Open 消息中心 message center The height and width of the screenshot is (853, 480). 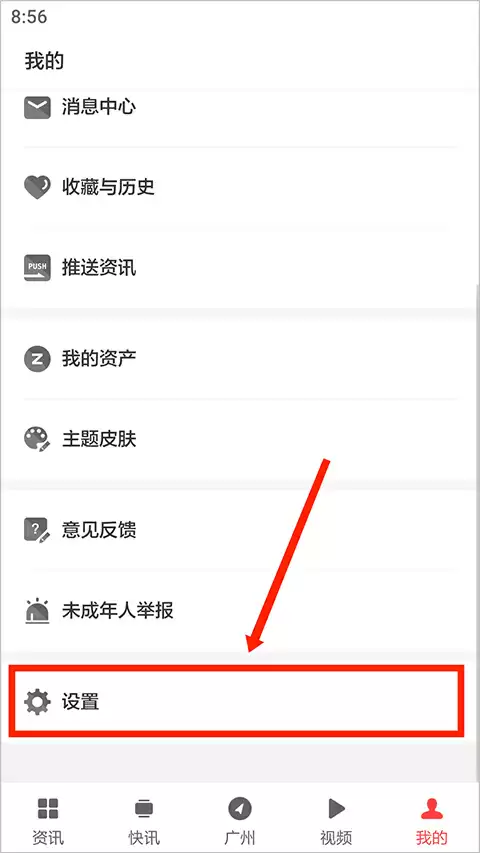click(240, 107)
